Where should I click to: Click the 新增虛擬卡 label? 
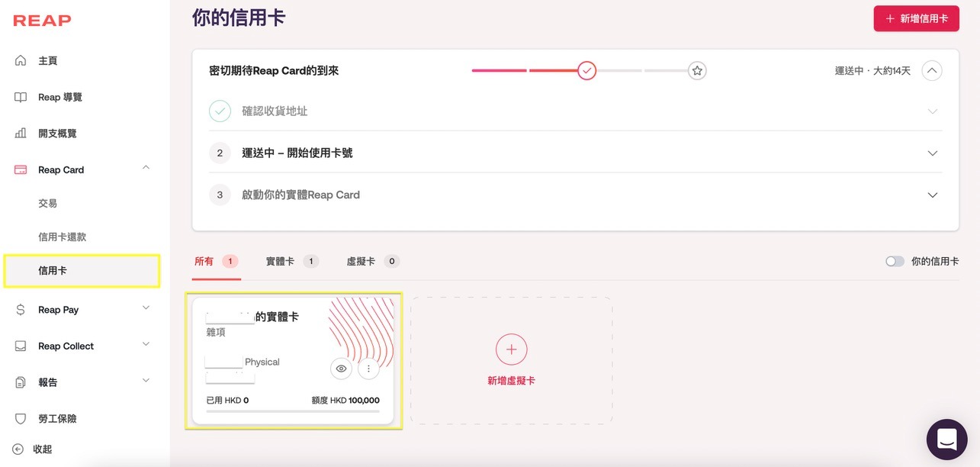[511, 380]
